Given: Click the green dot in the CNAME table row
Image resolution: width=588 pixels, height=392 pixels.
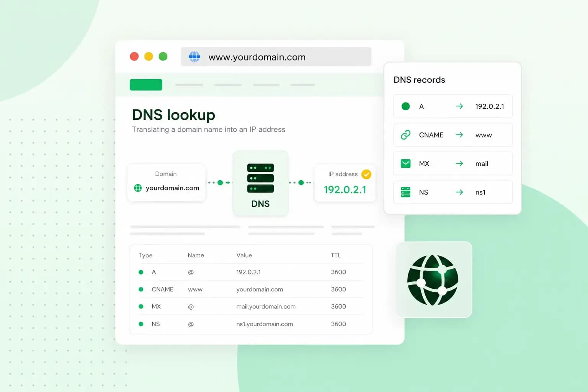Looking at the screenshot, I should (141, 289).
